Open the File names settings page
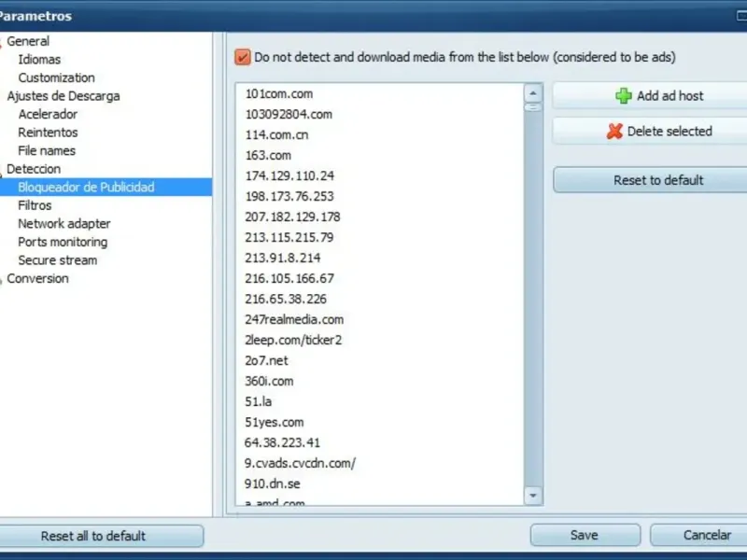The image size is (747, 560). 47,151
